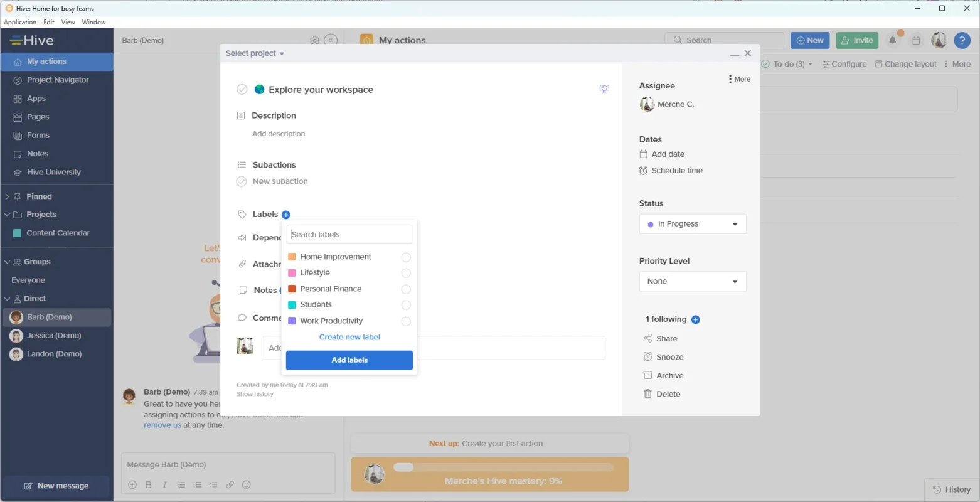980x502 pixels.
Task: Open the Edit menu
Action: 49,22
